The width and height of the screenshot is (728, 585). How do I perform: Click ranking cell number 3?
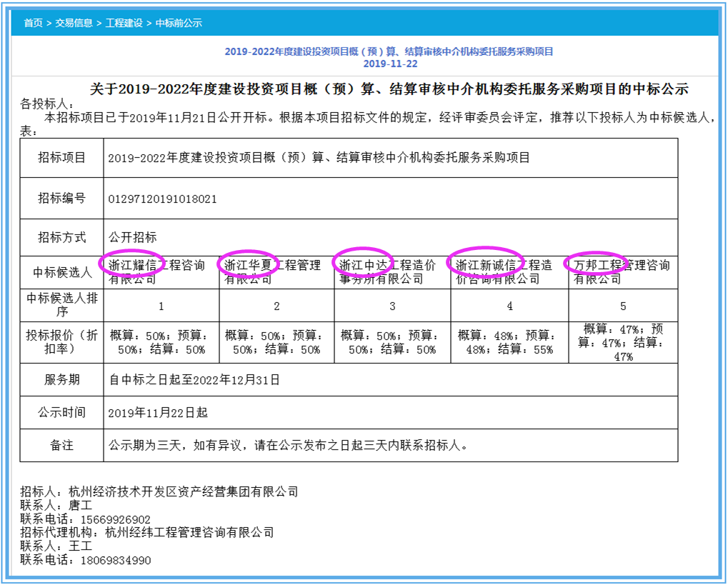click(x=392, y=306)
